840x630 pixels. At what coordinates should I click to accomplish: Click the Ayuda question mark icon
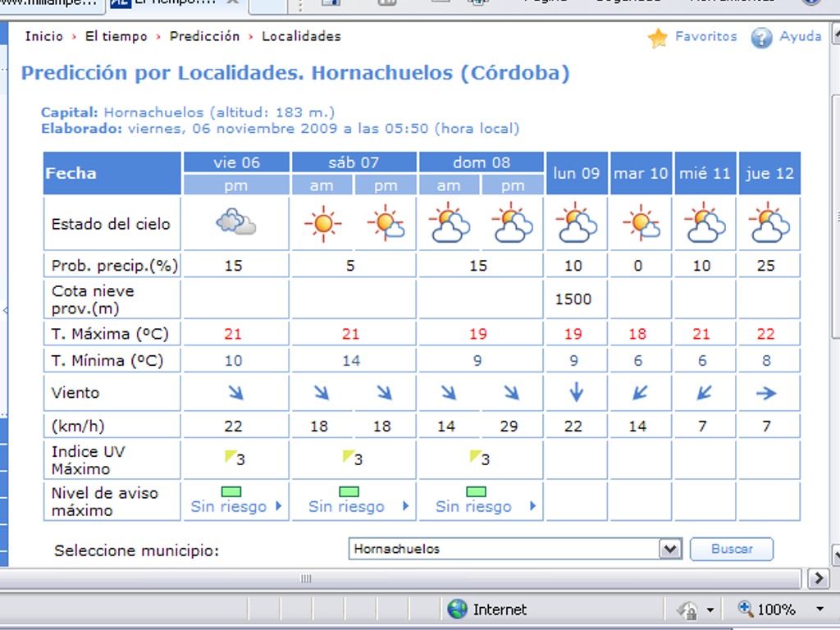(x=762, y=38)
